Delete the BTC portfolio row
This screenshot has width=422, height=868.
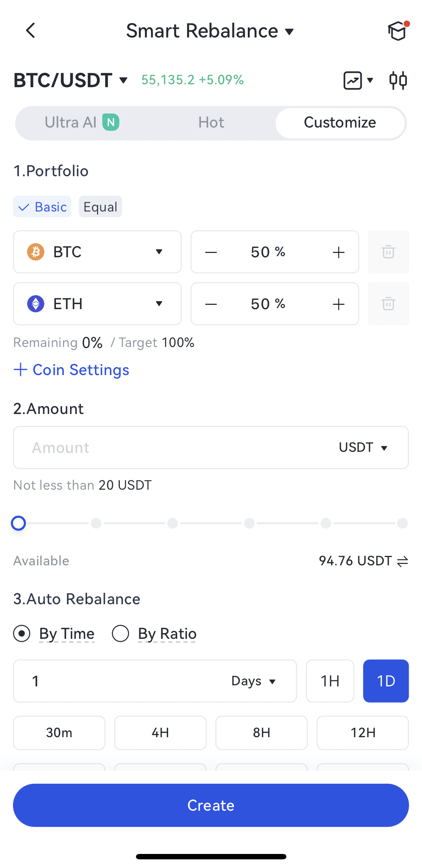388,252
